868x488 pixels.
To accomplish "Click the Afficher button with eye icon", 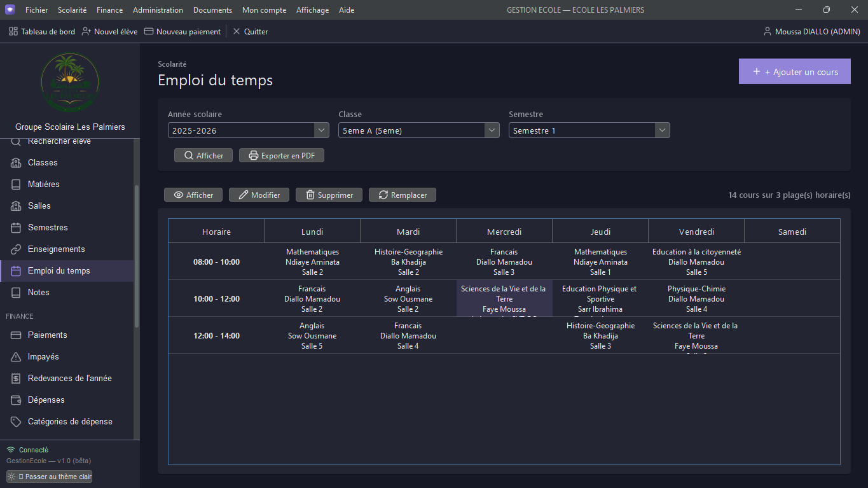I will click(193, 195).
